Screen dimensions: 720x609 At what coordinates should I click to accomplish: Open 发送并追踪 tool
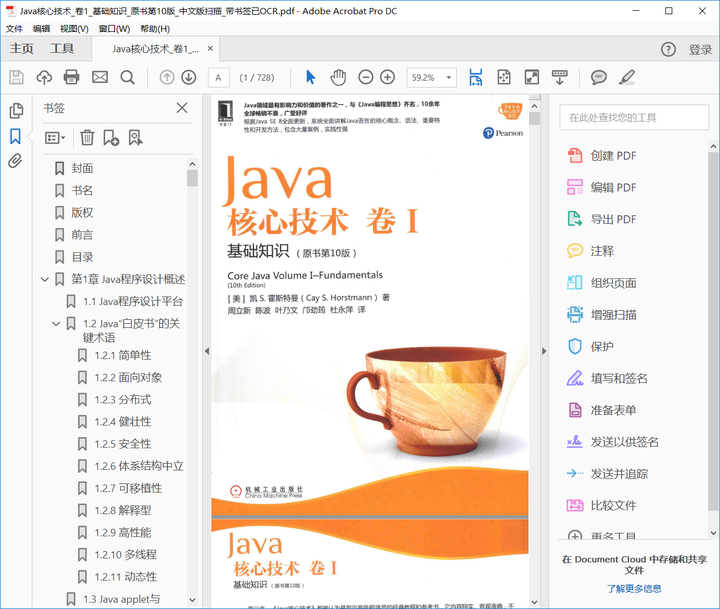(607, 474)
